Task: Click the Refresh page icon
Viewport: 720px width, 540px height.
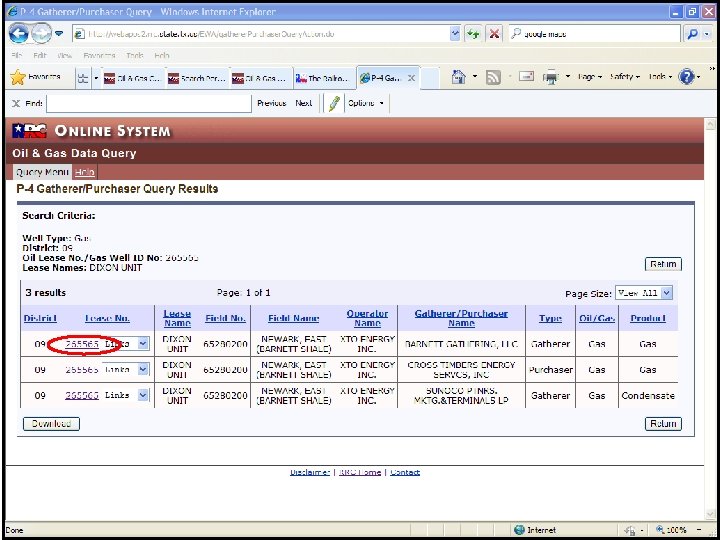Action: 472,34
